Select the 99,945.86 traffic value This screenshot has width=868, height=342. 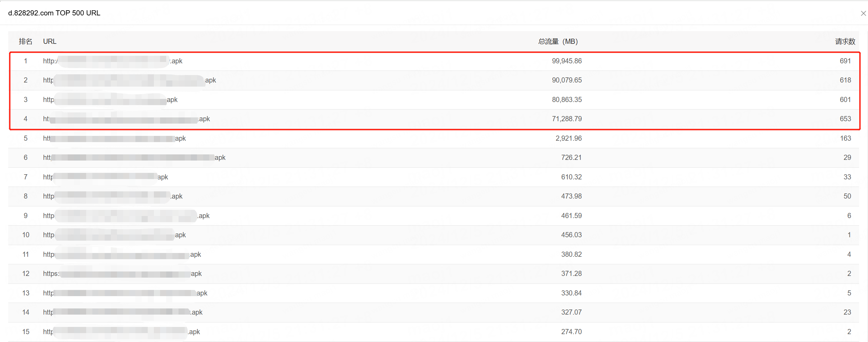click(566, 61)
